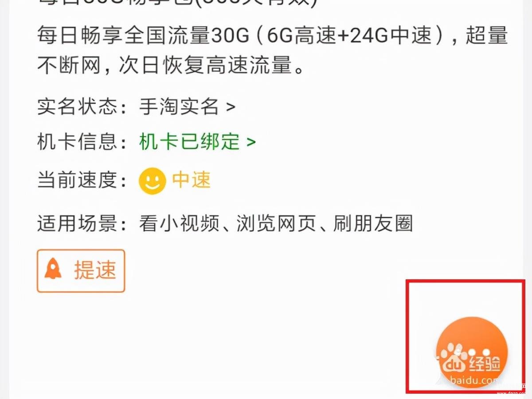Tap the orange floating three-dot circle button
This screenshot has width=532, height=399.
[x=472, y=352]
